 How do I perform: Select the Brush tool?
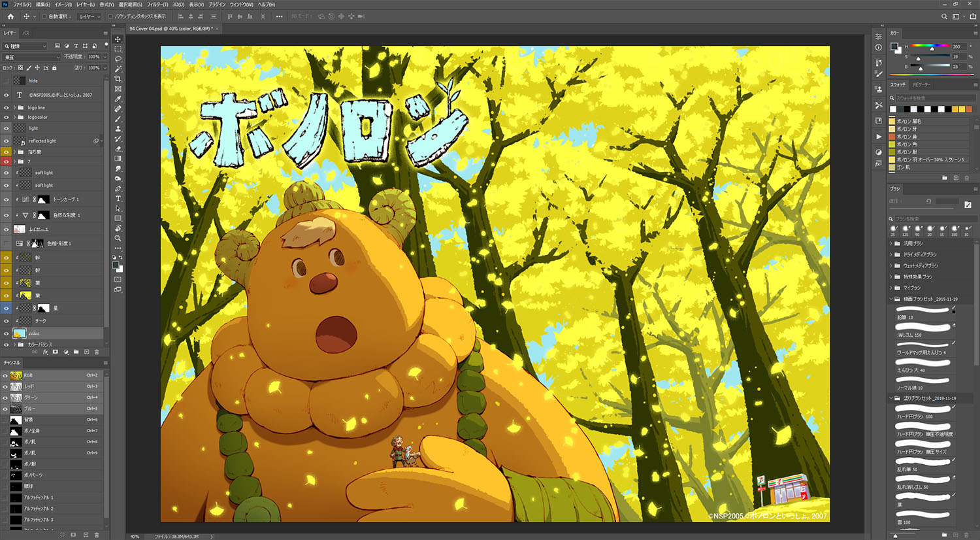click(x=118, y=119)
